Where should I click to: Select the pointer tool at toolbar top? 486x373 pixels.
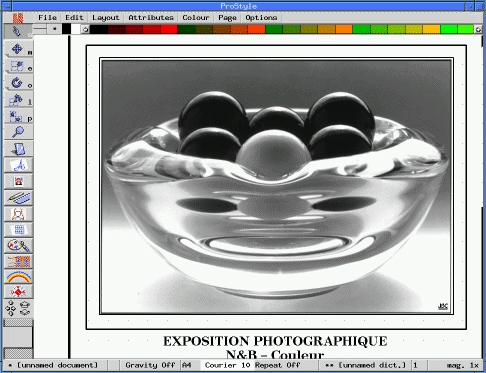point(17,31)
